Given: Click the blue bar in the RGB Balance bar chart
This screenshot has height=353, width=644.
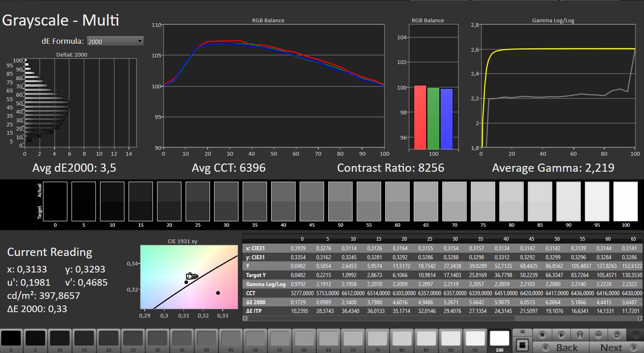Looking at the screenshot, I should [446, 118].
